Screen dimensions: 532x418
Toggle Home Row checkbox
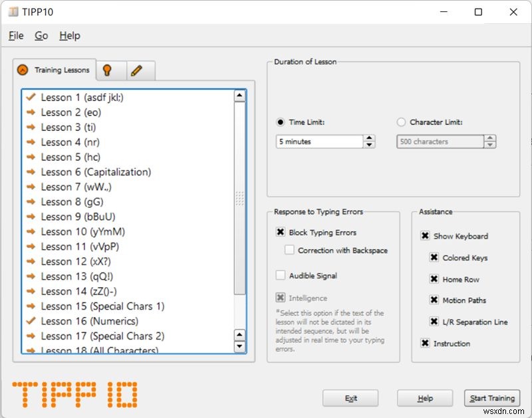click(x=434, y=279)
